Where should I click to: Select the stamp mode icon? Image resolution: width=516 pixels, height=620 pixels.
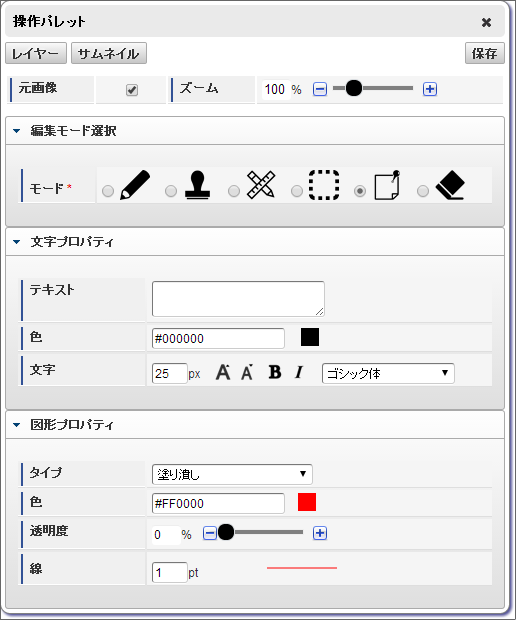click(x=197, y=185)
